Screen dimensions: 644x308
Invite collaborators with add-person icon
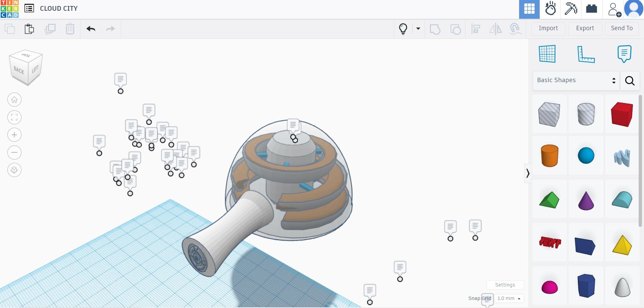[x=614, y=9]
